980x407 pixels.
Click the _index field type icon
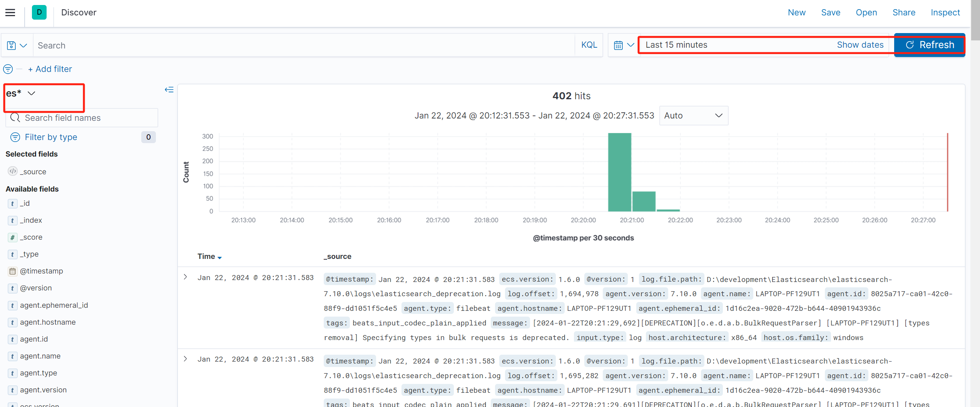tap(13, 220)
